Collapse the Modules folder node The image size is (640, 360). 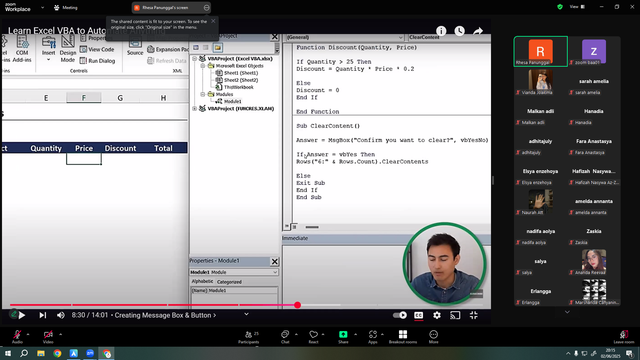(x=203, y=94)
